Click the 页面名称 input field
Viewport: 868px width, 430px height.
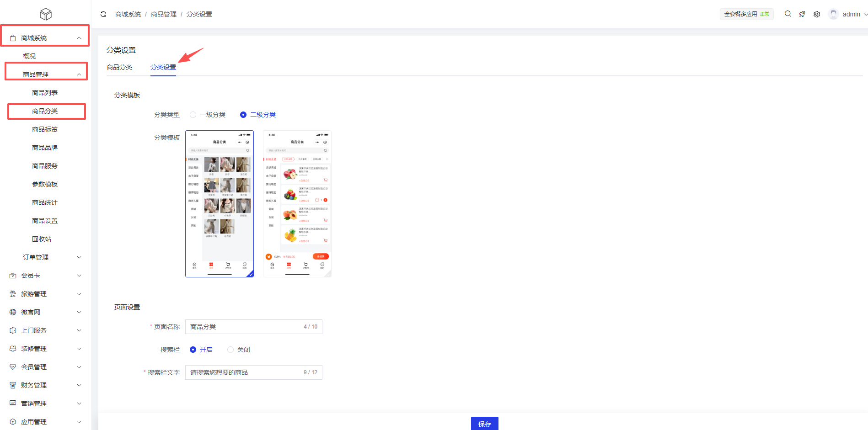245,327
